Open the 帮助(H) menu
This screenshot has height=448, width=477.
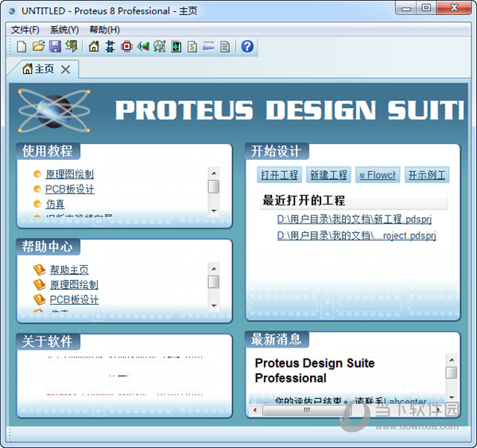104,30
